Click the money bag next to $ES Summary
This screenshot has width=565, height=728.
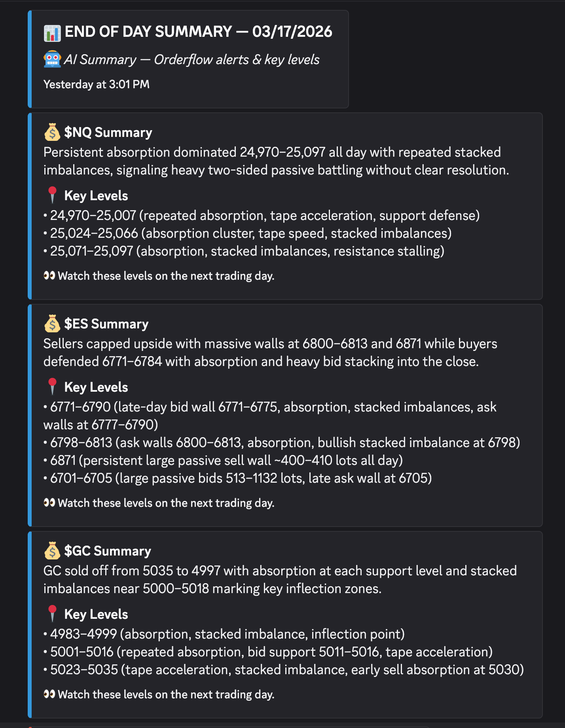point(52,324)
